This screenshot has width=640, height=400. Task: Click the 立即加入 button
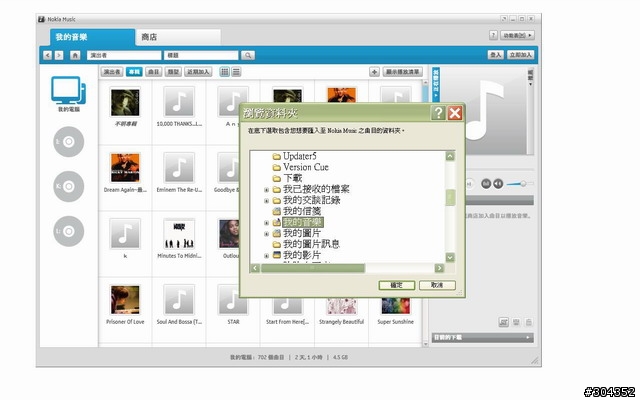click(520, 55)
